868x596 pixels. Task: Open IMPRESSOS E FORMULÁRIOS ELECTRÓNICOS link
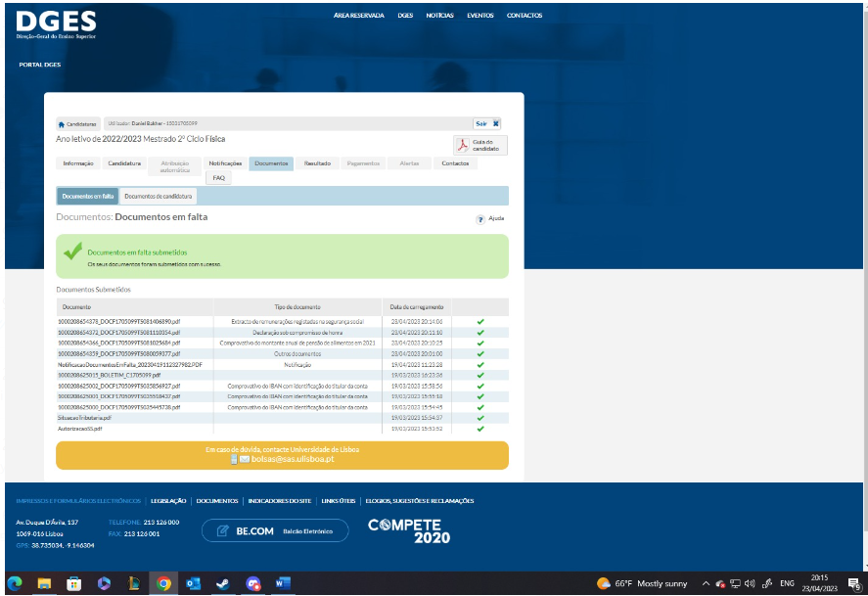tap(78, 501)
